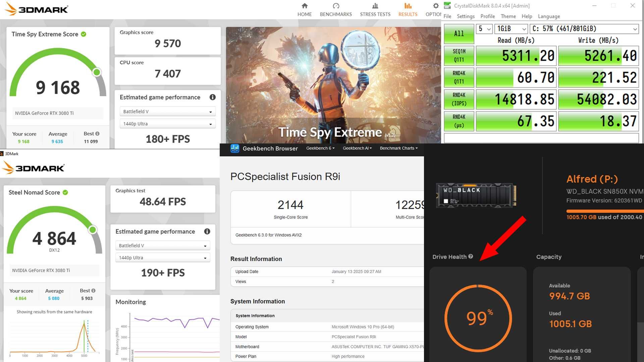Click the Monitoring frequency graph
Screen dimensions: 644x362
click(168, 337)
